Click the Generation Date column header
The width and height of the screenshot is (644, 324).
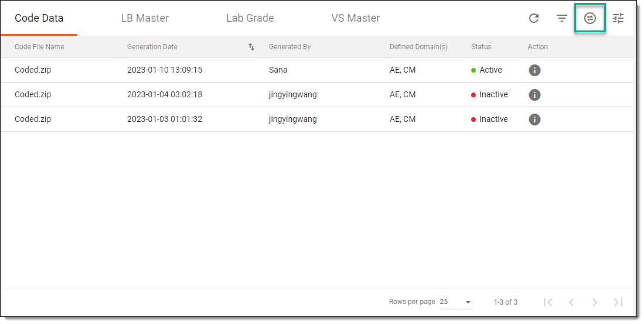[152, 47]
